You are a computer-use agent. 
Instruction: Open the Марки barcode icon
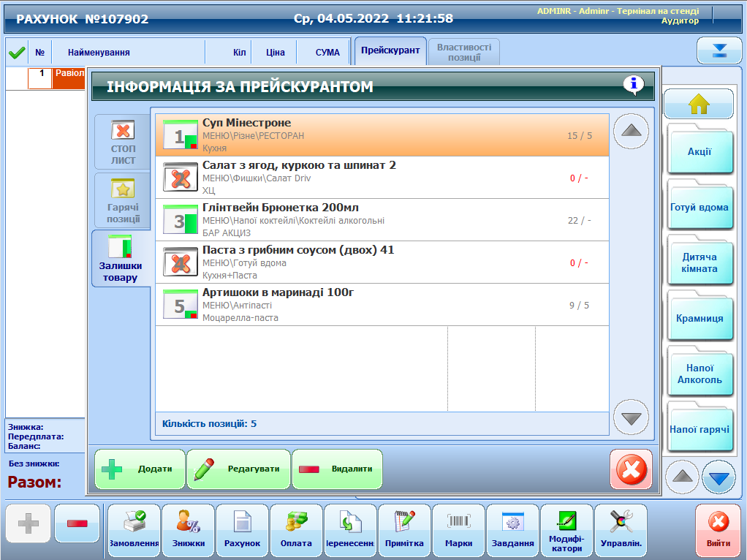coord(458,530)
